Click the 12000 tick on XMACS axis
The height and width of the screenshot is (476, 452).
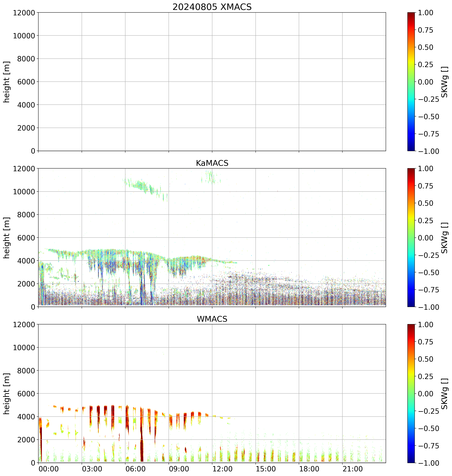tap(24, 12)
